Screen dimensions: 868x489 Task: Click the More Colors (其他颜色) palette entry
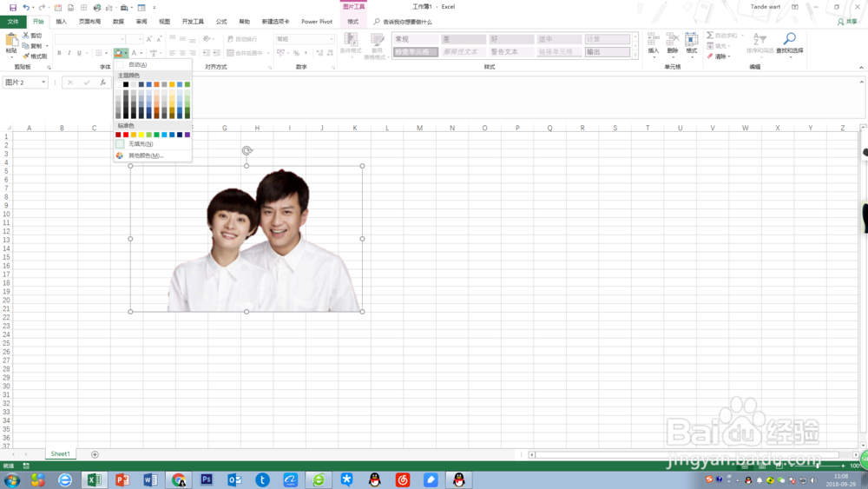[153, 155]
